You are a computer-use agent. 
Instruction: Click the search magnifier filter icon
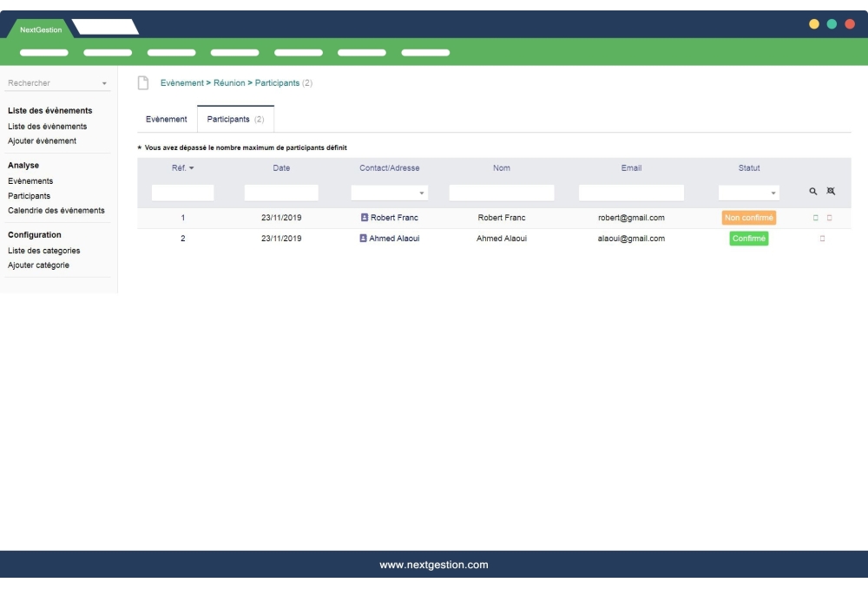pyautogui.click(x=812, y=191)
